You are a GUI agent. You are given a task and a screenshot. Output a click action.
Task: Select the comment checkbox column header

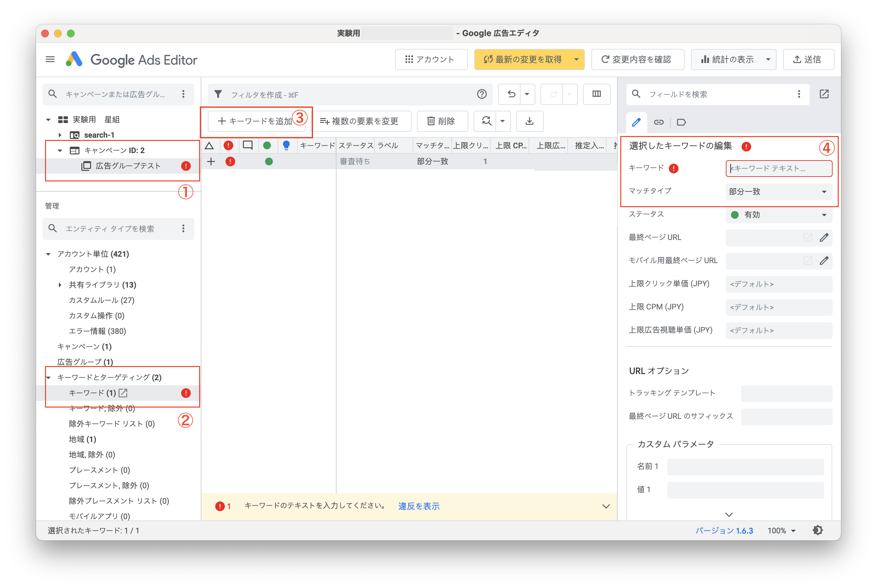point(248,145)
